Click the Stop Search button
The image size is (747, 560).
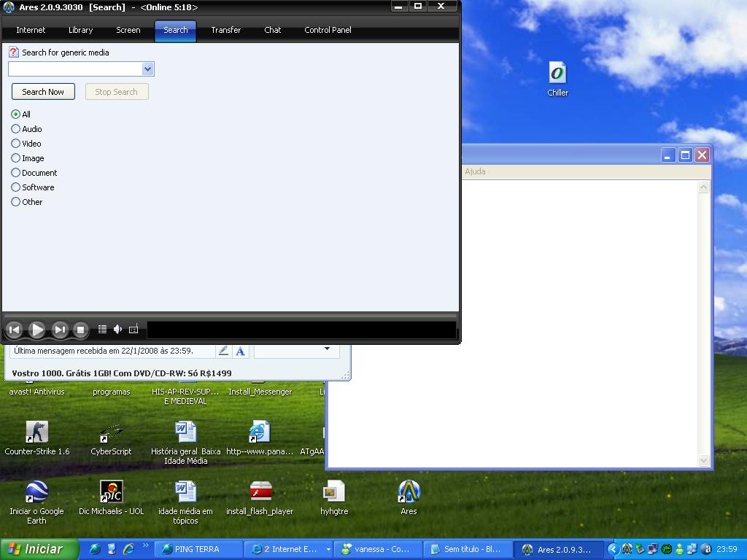pos(117,92)
